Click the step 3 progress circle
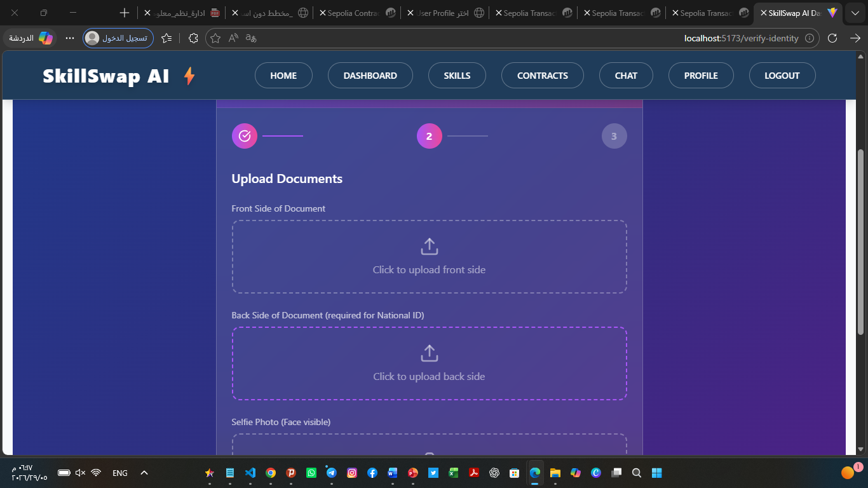 pos(614,136)
